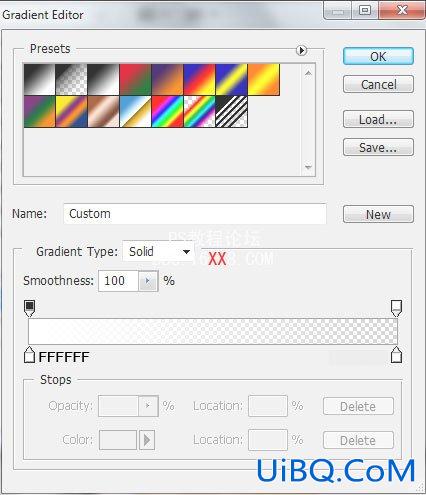426x495 pixels.
Task: Select the rainbow spectrum gradient preset
Action: coord(167,112)
